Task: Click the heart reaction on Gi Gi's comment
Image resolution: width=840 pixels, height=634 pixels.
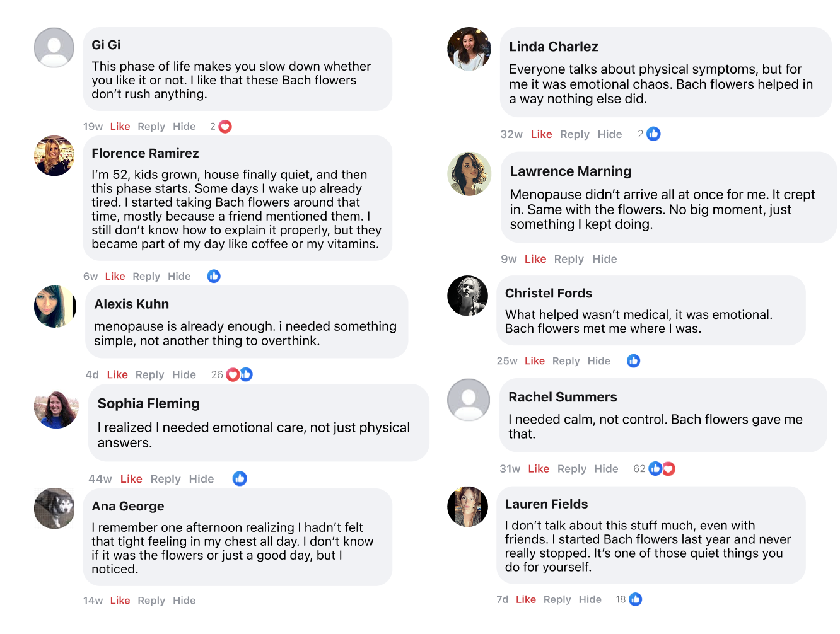Action: pos(225,127)
